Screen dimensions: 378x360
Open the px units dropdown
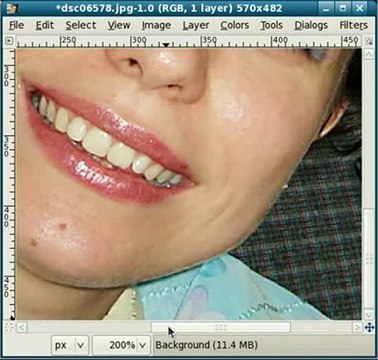pos(70,345)
